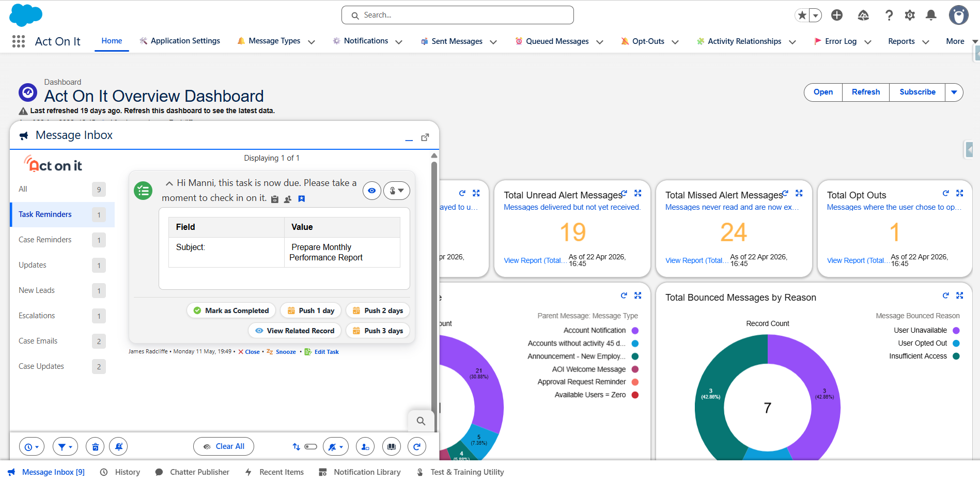Open the clock dropdown in inbox toolbar
The height and width of the screenshot is (482, 980).
click(x=32, y=447)
